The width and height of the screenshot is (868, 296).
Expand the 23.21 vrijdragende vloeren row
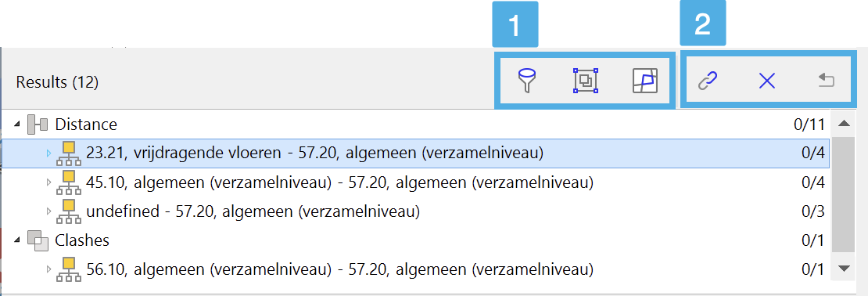pos(48,153)
